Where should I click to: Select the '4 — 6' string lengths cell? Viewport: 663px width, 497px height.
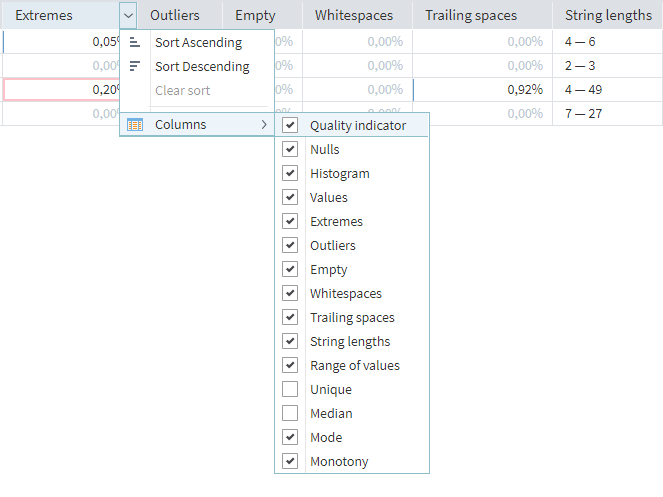coord(608,41)
